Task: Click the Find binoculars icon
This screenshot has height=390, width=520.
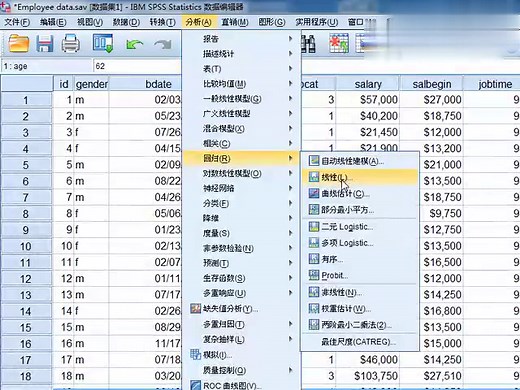Action: pyautogui.click(x=309, y=44)
